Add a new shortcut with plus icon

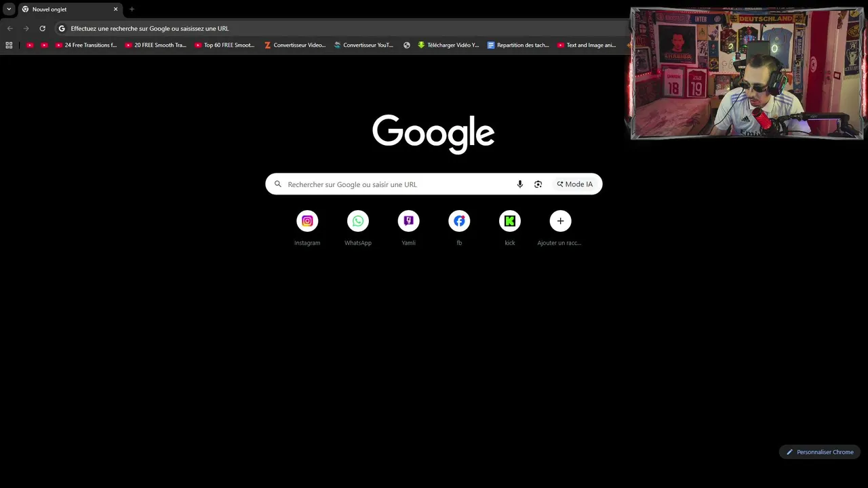point(560,221)
